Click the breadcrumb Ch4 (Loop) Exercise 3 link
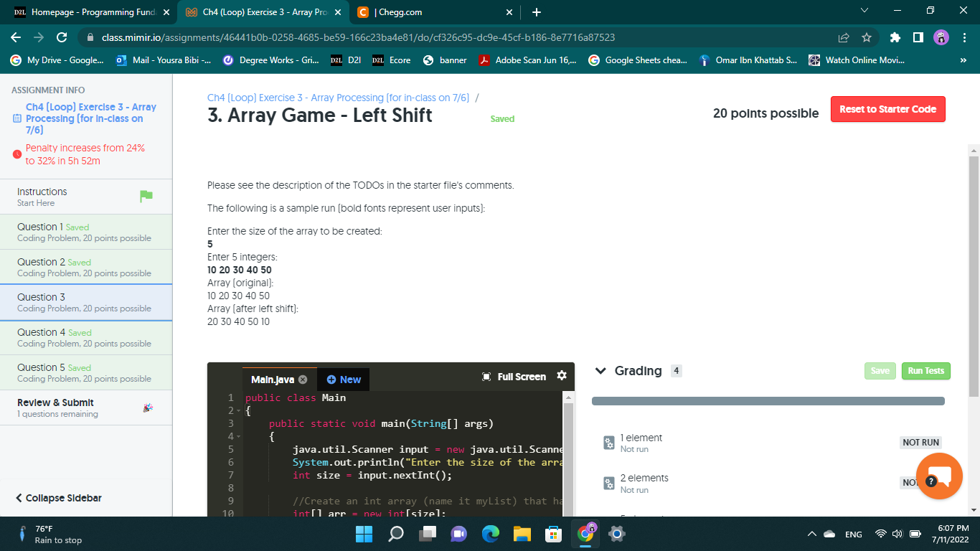Screen dimensions: 980x551 [338, 98]
